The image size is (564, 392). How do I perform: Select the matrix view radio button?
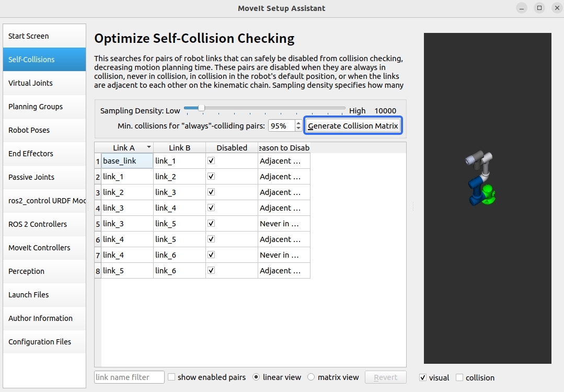pos(311,377)
